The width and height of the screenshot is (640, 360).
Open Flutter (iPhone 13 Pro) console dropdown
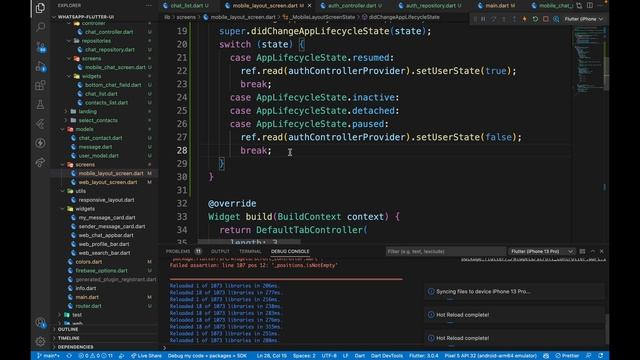click(541, 251)
